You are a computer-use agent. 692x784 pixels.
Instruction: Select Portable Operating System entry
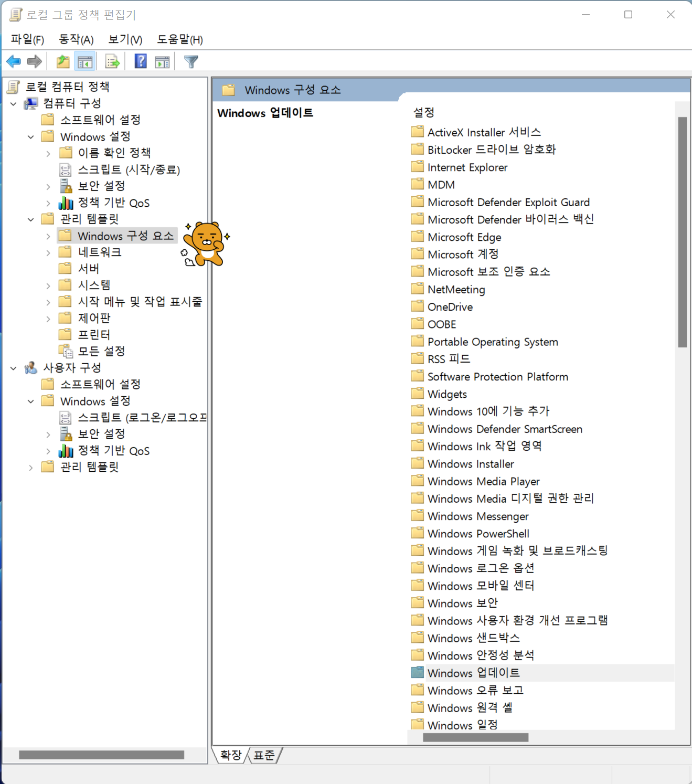point(493,342)
